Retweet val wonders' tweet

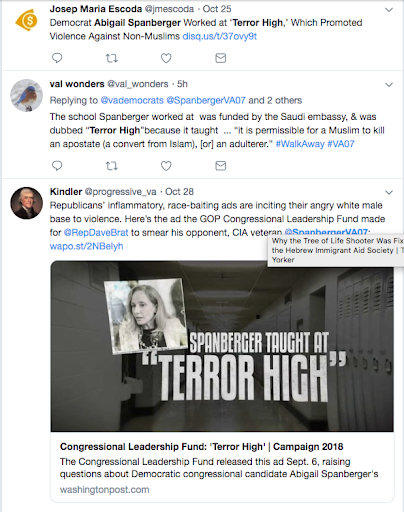[112, 166]
